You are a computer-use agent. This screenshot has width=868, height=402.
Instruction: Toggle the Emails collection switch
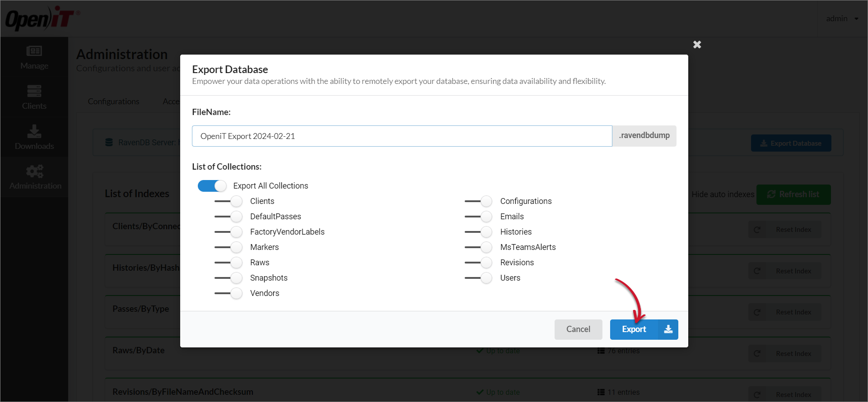tap(479, 217)
